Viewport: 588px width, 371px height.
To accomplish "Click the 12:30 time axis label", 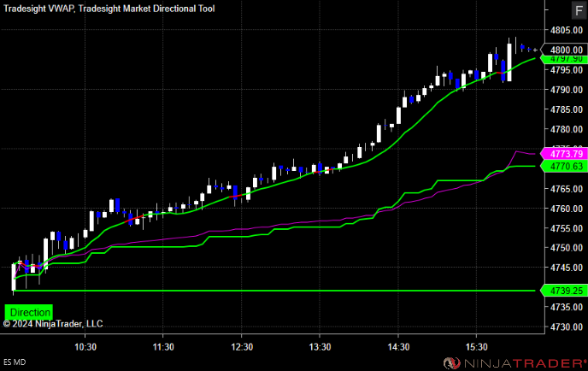I will point(242,347).
